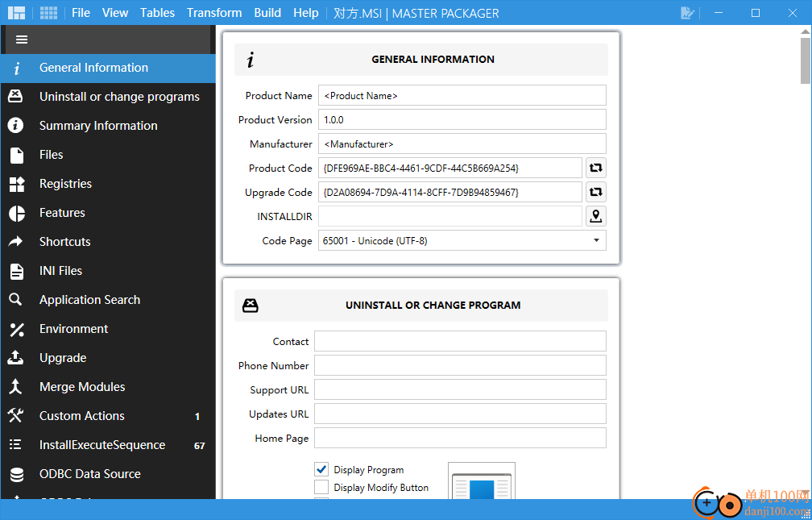Click the Shortcuts arrow icon

click(x=16, y=242)
